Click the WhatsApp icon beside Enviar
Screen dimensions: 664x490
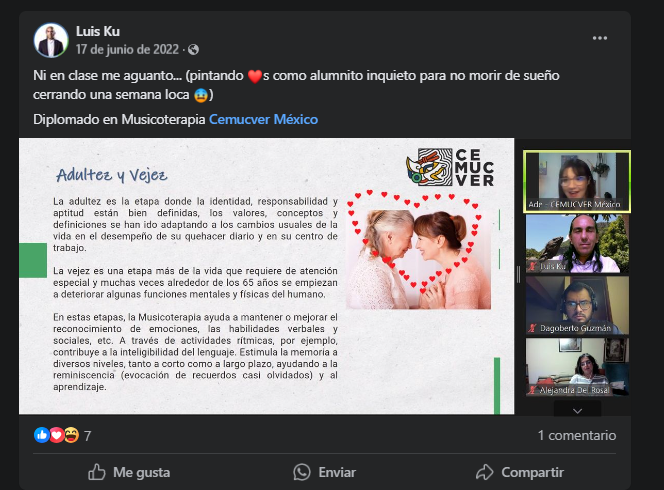pyautogui.click(x=302, y=472)
